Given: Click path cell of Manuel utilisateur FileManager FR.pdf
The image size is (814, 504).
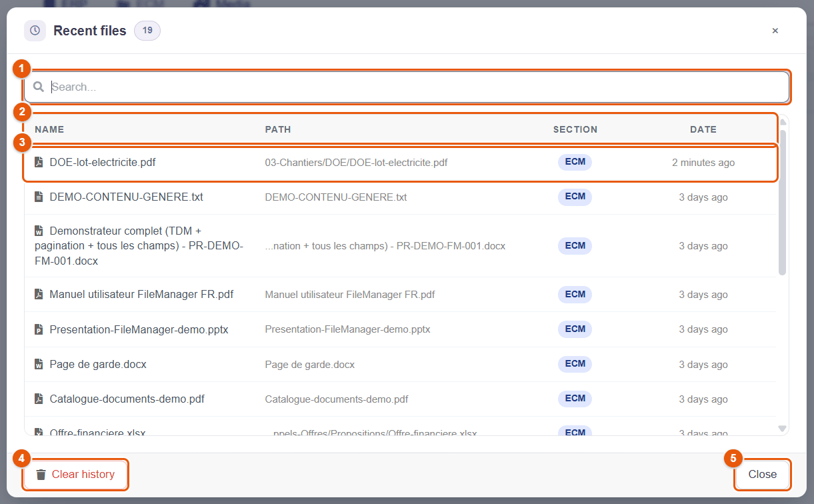Looking at the screenshot, I should pyautogui.click(x=350, y=294).
